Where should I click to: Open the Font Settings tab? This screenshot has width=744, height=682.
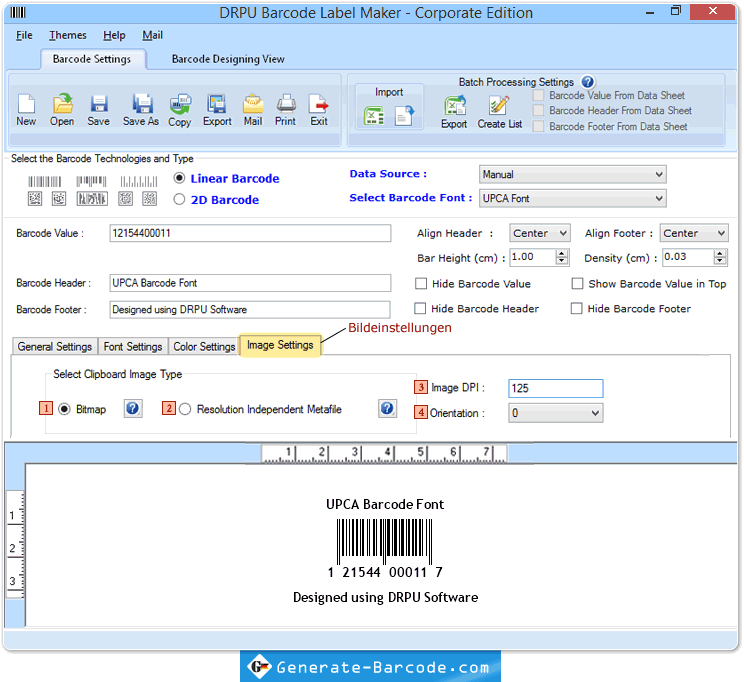[x=133, y=346]
